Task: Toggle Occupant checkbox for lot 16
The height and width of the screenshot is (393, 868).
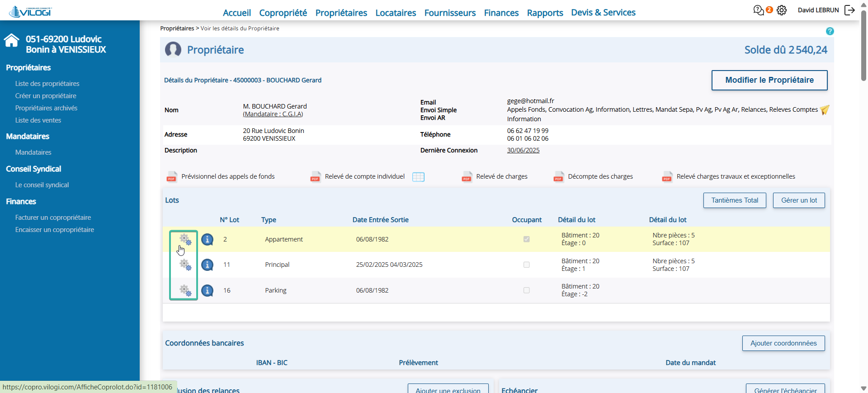Action: pos(527,290)
